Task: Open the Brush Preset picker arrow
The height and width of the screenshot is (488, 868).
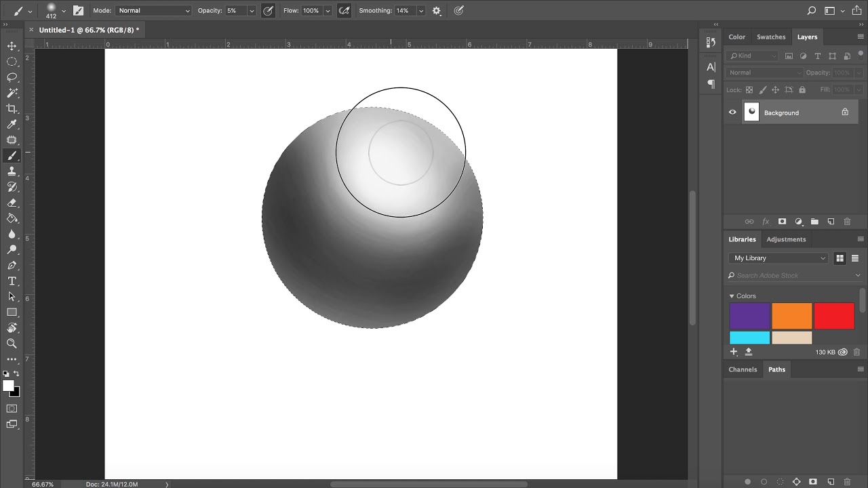Action: [x=64, y=11]
